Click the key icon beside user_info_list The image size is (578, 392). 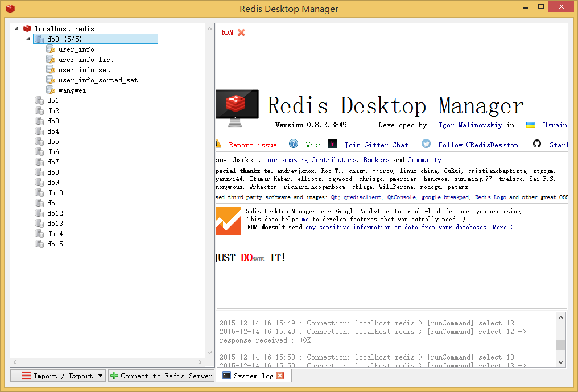tap(51, 59)
